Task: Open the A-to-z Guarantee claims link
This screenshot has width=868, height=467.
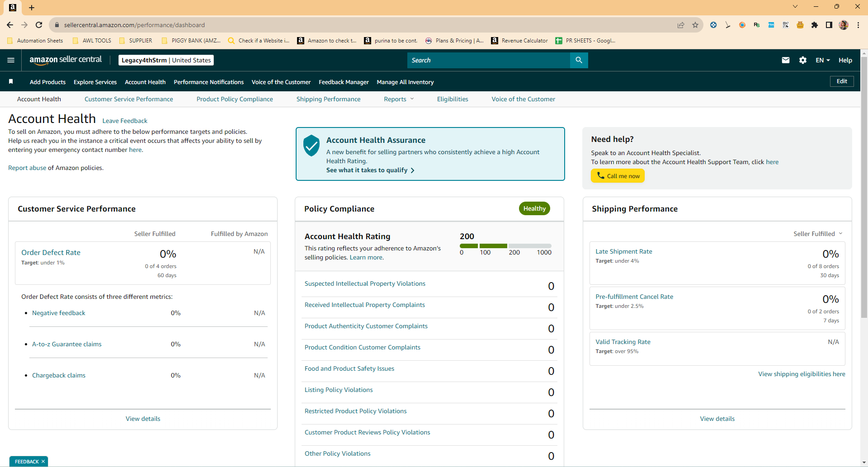Action: point(66,344)
